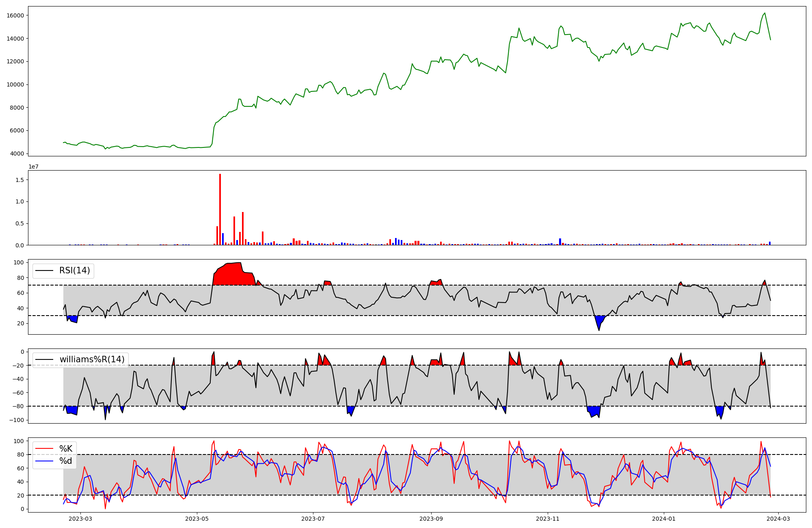Click the 16000 price axis tick label
Screen dimensions: 812x528
click(15, 15)
